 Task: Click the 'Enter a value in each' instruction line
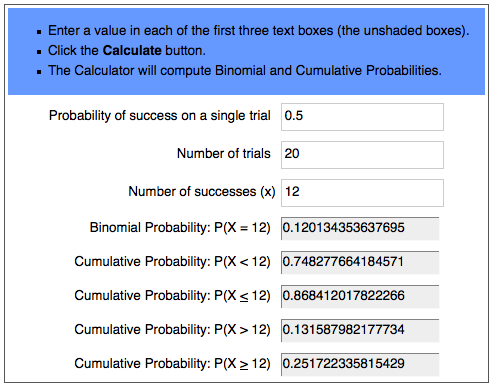pos(258,31)
